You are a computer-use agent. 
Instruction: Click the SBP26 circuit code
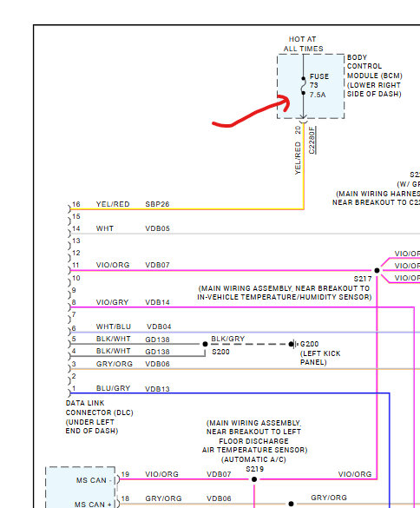[157, 204]
